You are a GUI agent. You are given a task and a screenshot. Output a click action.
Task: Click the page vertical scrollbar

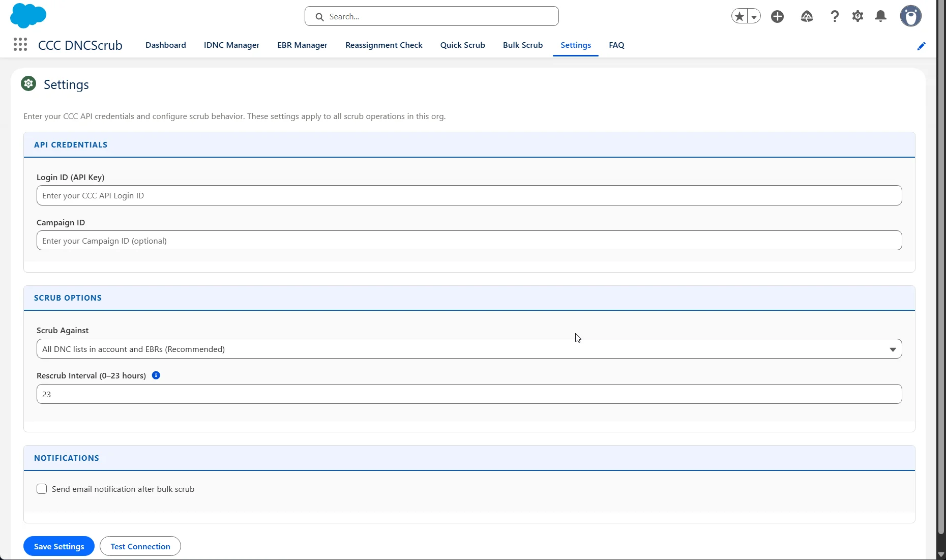(941, 267)
